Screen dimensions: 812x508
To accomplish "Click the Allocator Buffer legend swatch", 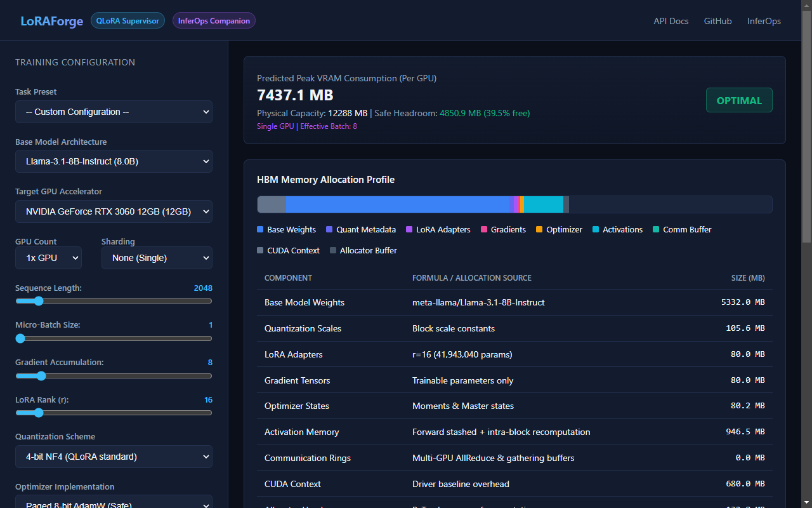I will tap(333, 250).
